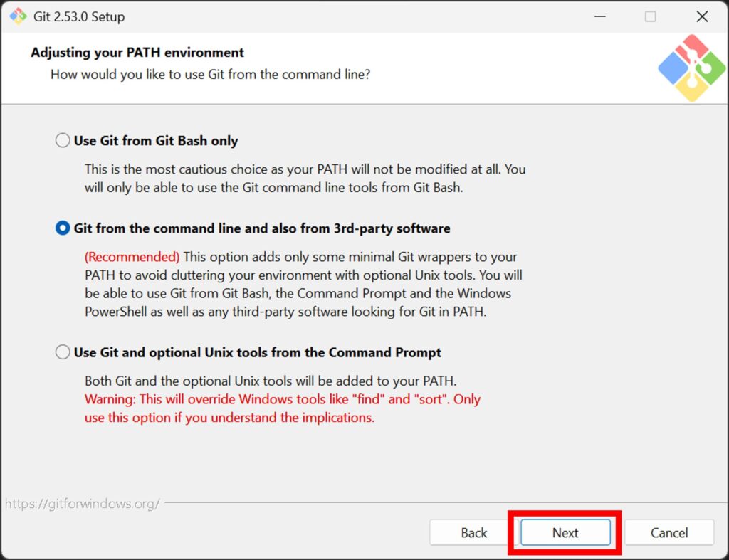Click the Git icon in the title bar
The image size is (729, 560).
18,16
